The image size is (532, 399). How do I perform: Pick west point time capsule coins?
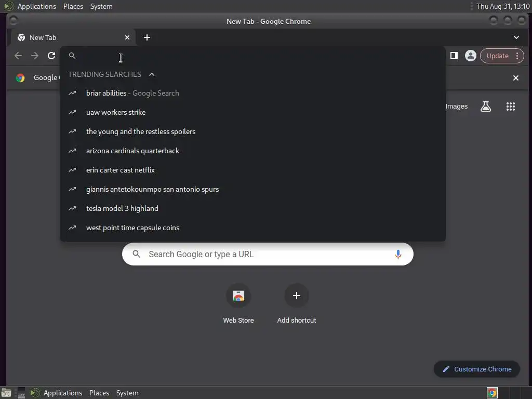(x=252, y=228)
